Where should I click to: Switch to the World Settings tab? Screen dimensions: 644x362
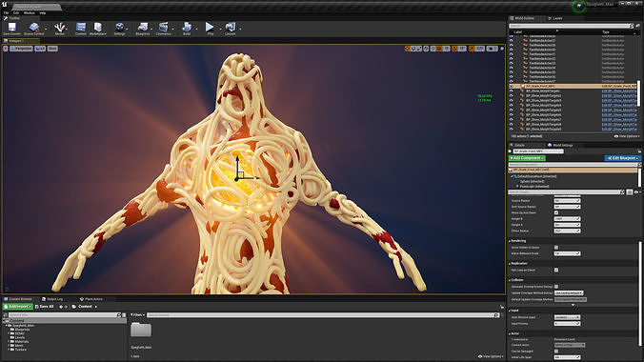click(x=563, y=145)
